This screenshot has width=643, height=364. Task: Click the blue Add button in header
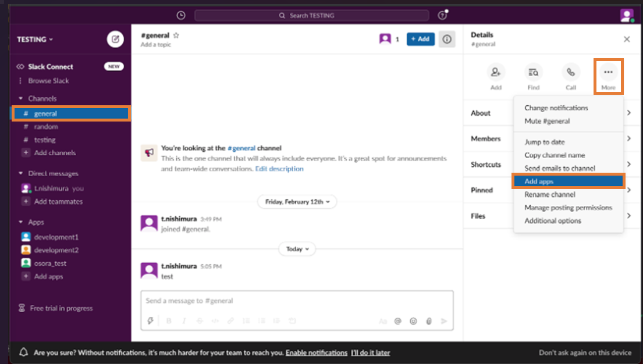(420, 39)
